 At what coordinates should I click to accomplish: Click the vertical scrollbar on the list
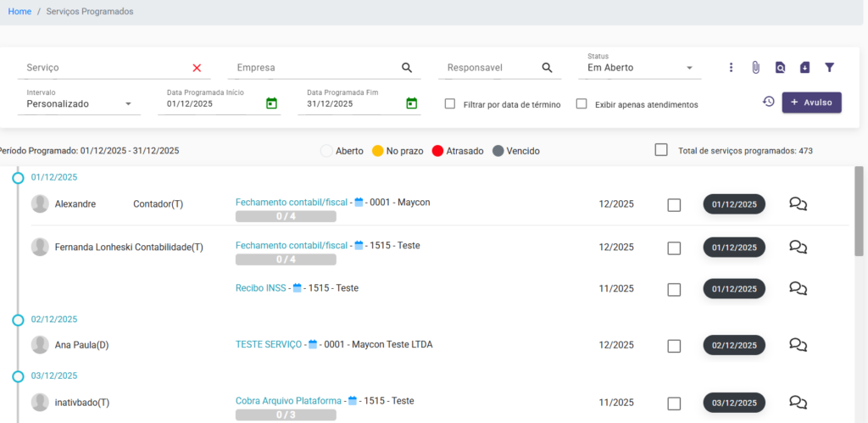click(x=859, y=212)
